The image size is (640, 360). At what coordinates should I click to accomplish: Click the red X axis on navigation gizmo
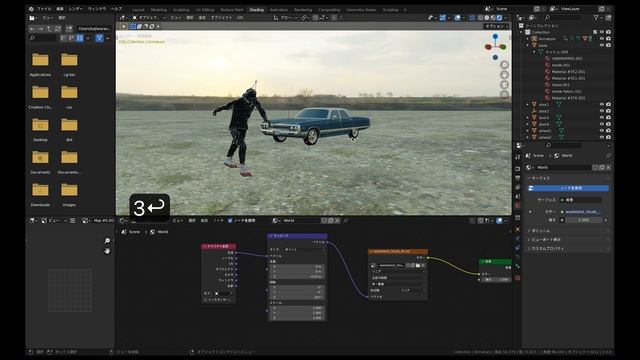488,47
